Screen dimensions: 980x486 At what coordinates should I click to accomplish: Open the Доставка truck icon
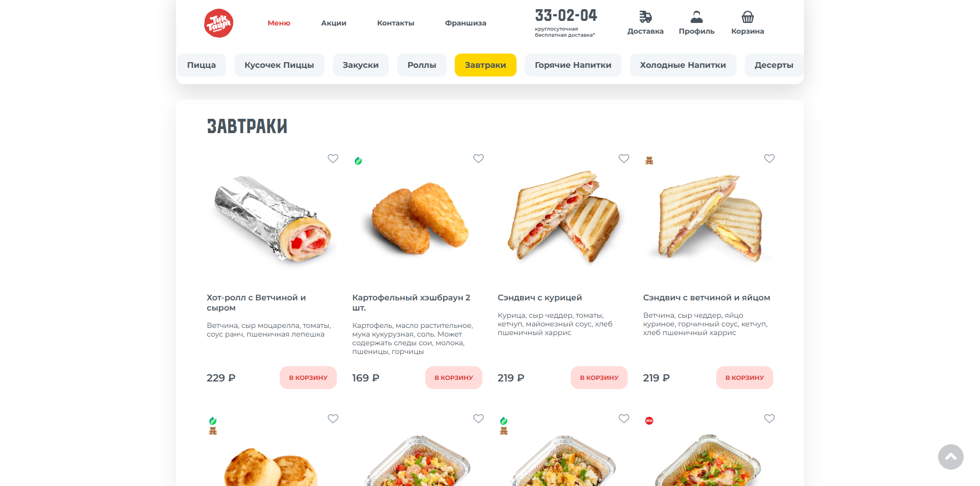(646, 17)
